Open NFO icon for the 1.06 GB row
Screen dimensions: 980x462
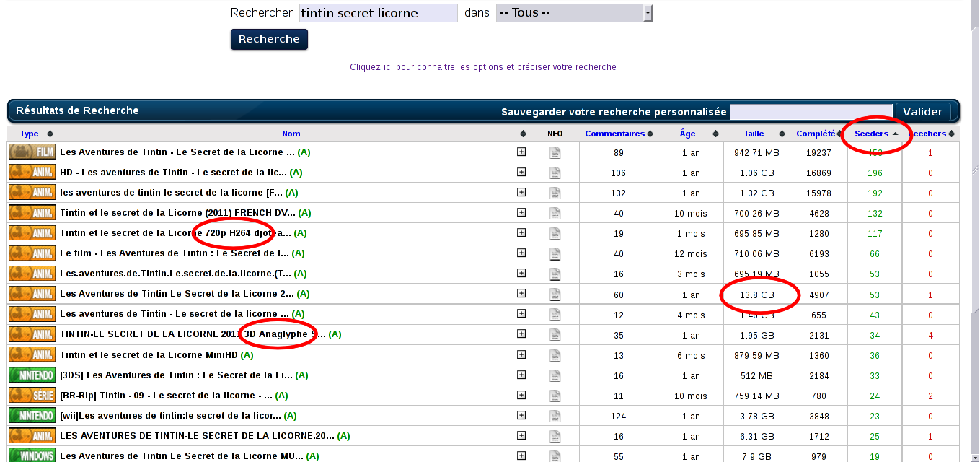pyautogui.click(x=555, y=173)
